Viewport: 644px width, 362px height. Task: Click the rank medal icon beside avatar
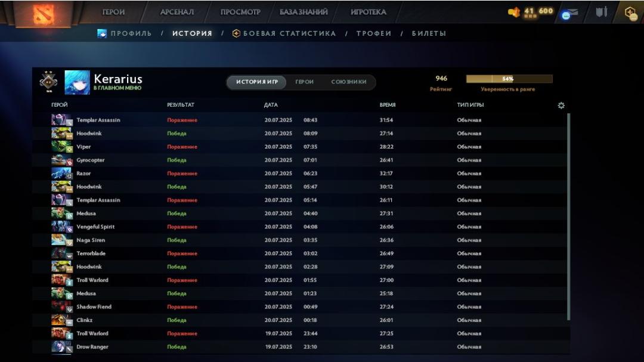(x=48, y=81)
